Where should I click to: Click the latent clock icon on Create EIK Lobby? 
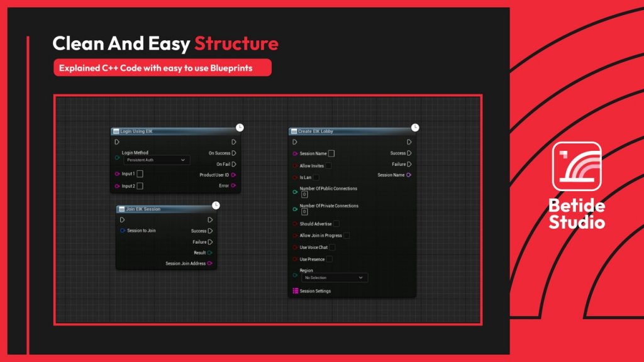(415, 128)
